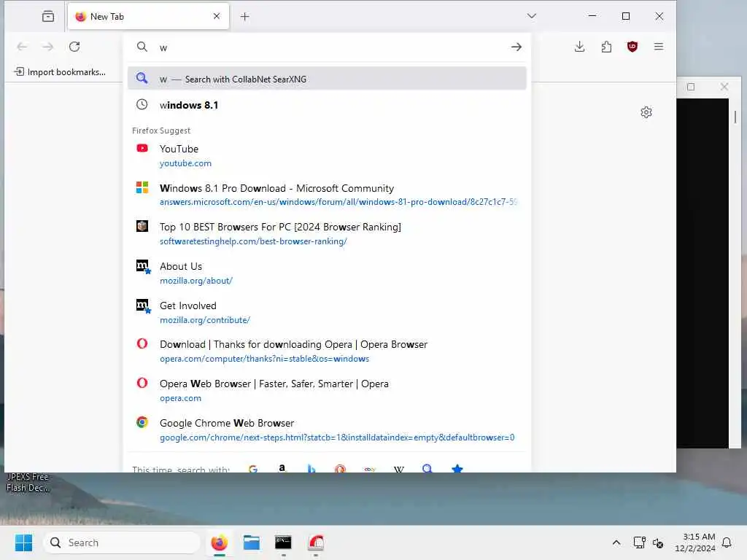Go forward with the forward arrow
Screen dimensions: 747x560
pyautogui.click(x=47, y=47)
